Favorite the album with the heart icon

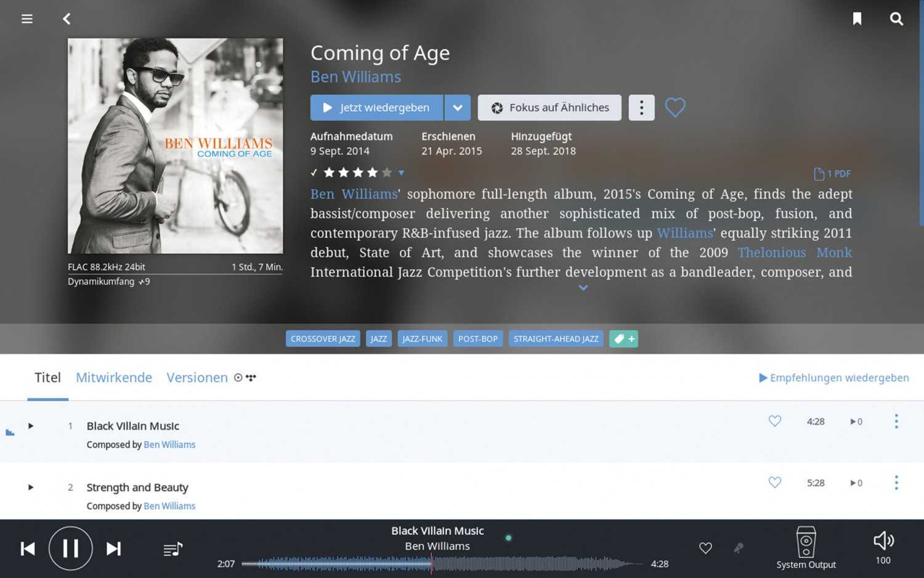[x=675, y=108]
